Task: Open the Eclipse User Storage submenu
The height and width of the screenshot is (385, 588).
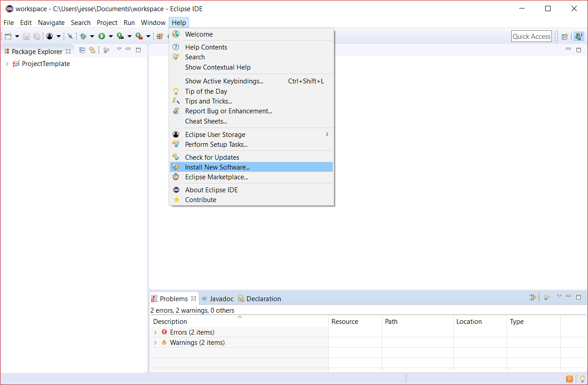Action: point(215,134)
